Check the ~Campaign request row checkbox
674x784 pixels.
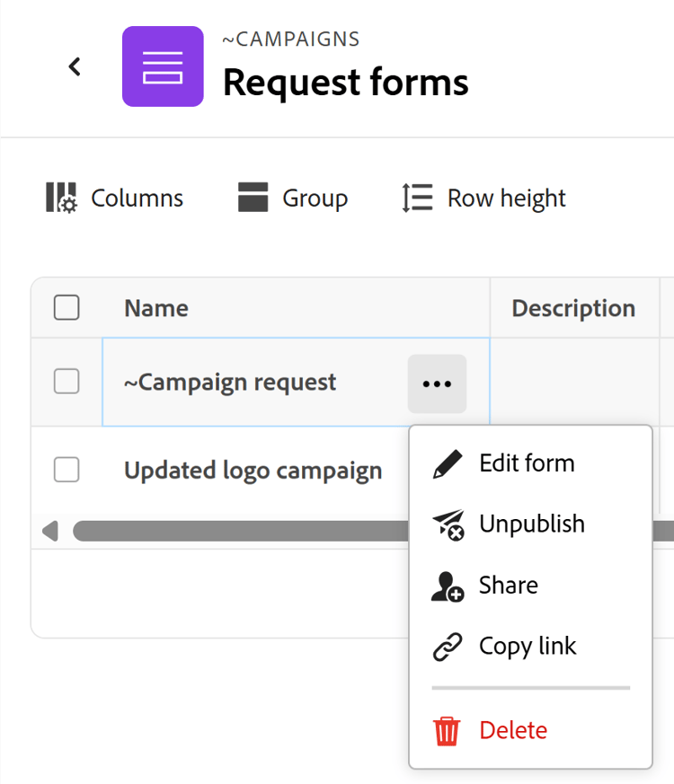(67, 382)
